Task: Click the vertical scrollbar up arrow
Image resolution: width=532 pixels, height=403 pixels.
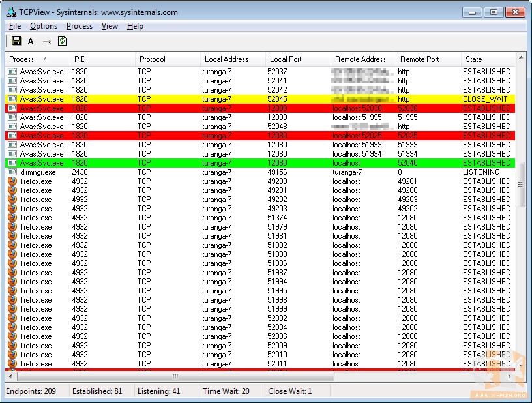Action: pos(521,57)
